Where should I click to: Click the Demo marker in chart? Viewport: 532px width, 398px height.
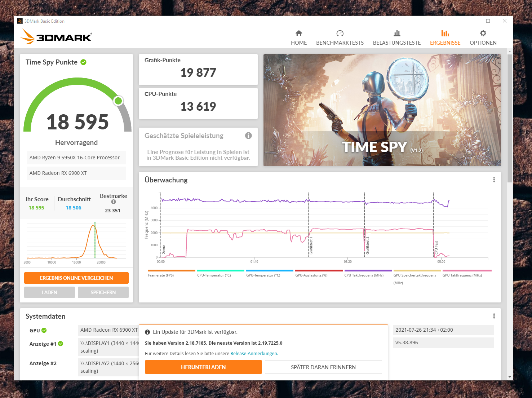163,250
